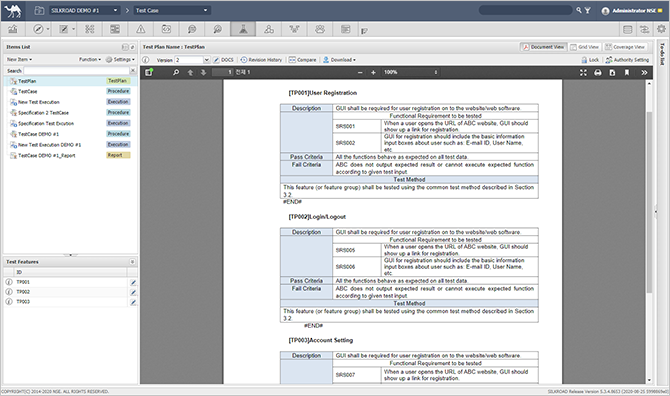The width and height of the screenshot is (670, 396).
Task: Select Specification 2 TestCase item
Action: [70, 113]
